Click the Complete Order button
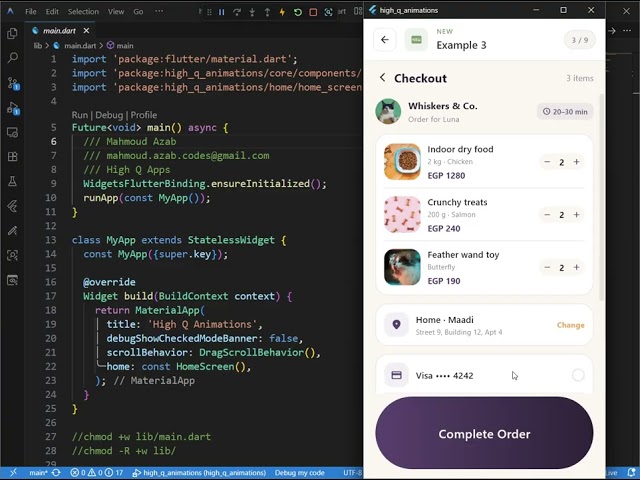The image size is (640, 480). (484, 433)
